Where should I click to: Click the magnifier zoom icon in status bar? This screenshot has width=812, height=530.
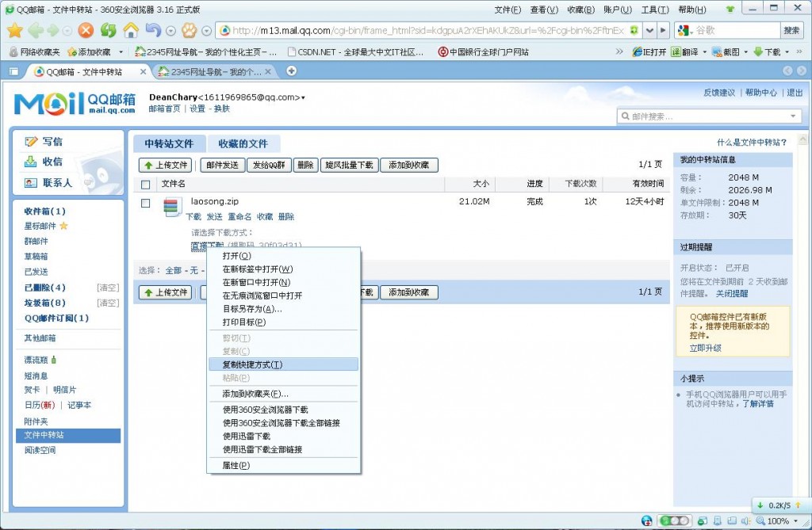[760, 520]
